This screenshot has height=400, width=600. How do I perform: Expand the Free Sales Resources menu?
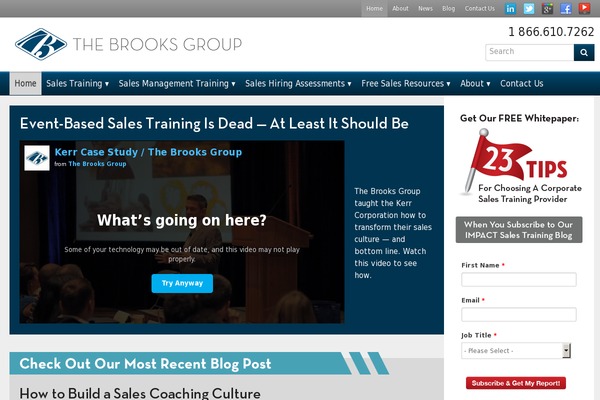point(406,83)
